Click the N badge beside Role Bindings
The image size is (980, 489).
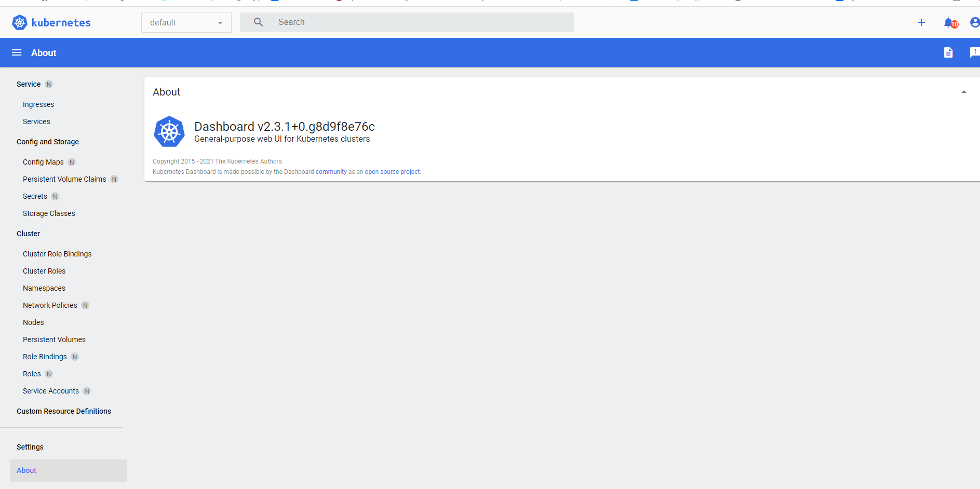(75, 357)
